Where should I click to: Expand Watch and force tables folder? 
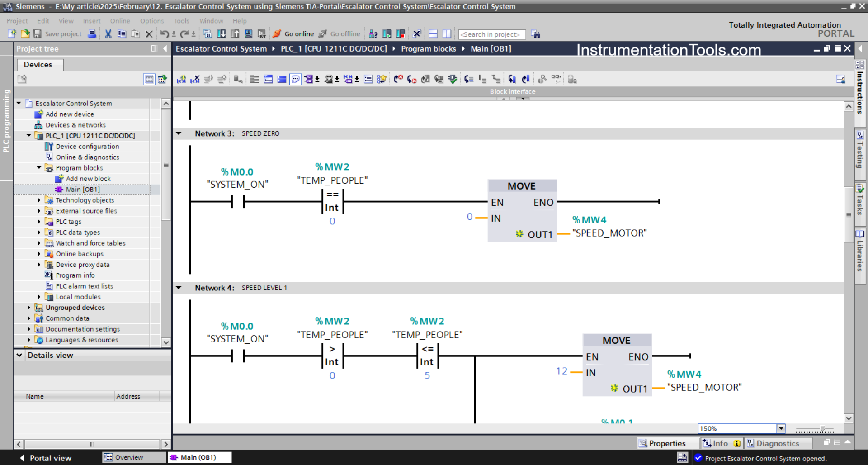(39, 243)
